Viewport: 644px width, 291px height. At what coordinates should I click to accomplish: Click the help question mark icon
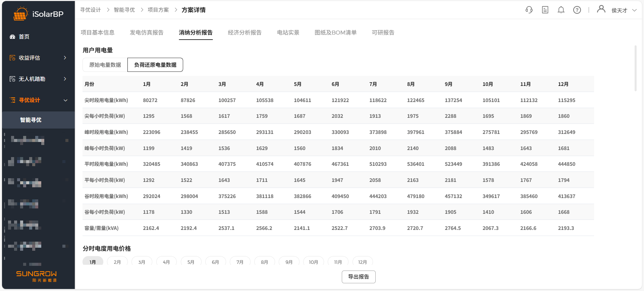click(577, 10)
